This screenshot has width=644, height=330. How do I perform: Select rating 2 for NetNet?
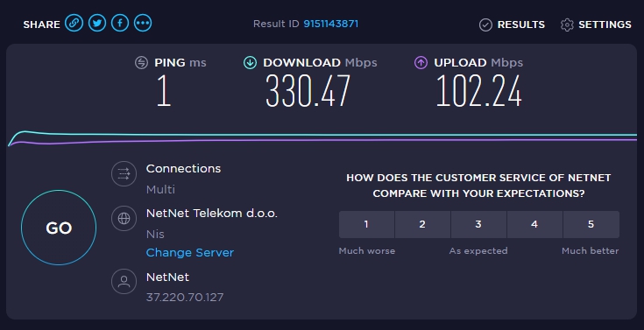tap(422, 224)
